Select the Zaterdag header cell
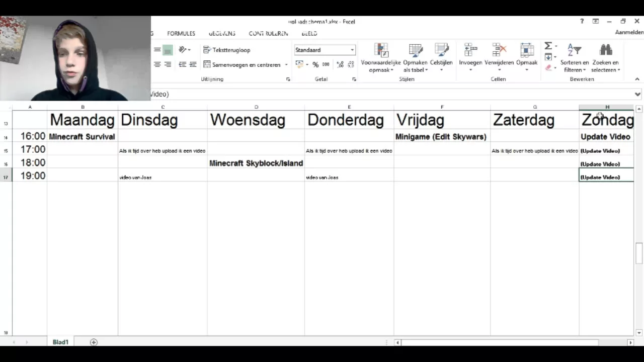Image resolution: width=644 pixels, height=362 pixels. (535, 120)
